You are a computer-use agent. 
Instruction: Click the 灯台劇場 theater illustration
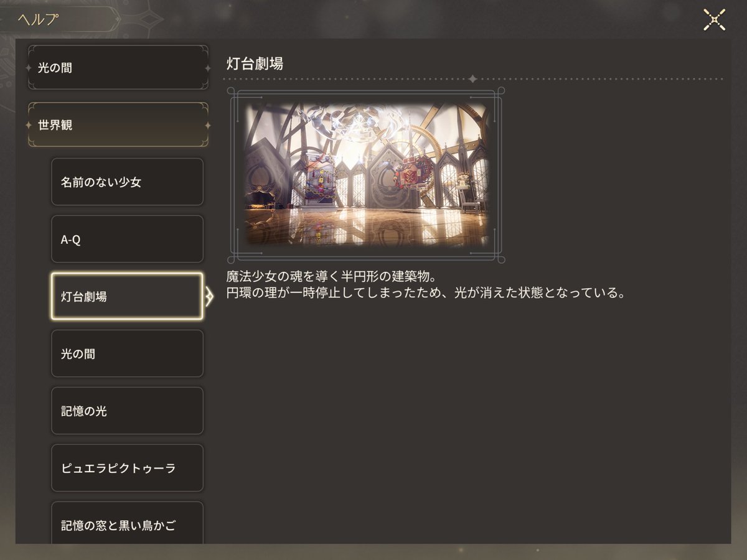(x=366, y=175)
